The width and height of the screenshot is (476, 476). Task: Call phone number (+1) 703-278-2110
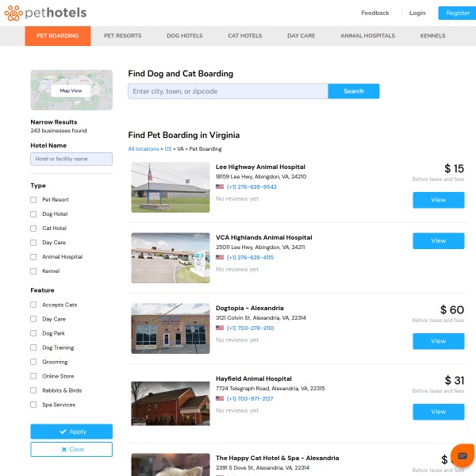click(250, 328)
